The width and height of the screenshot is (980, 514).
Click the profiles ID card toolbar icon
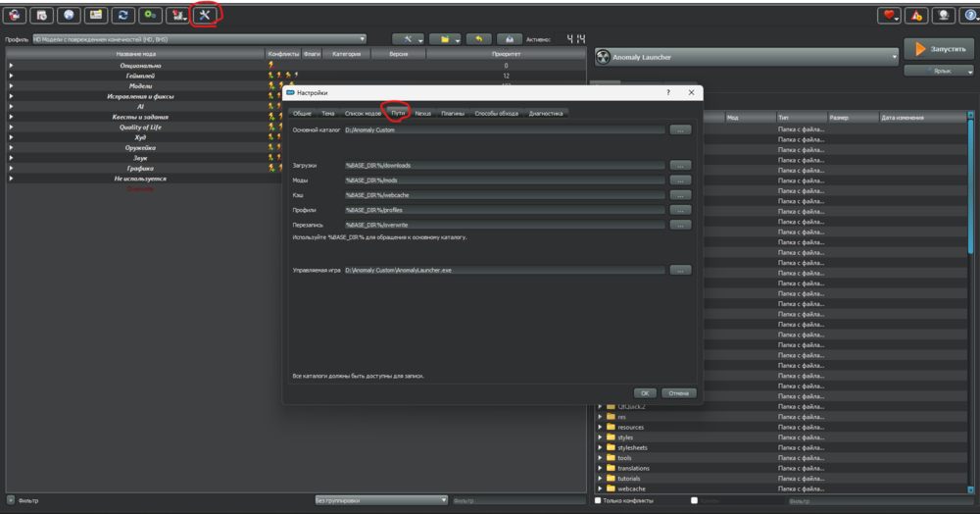point(96,15)
